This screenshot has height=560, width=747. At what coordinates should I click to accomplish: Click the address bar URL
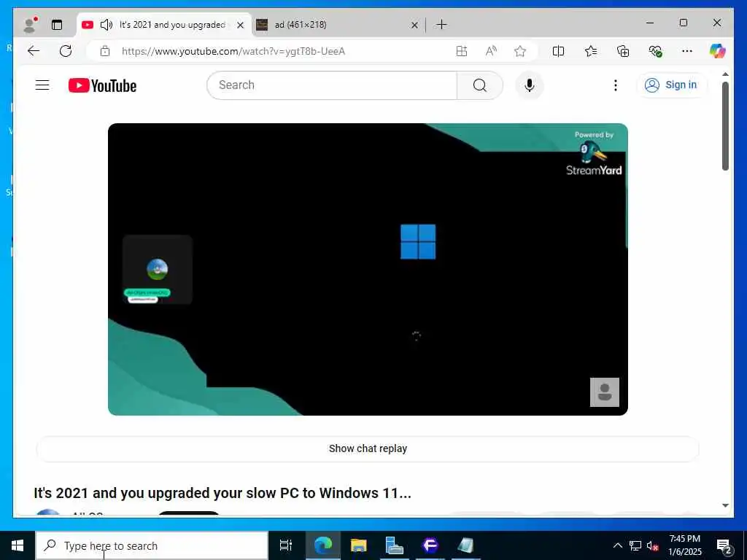click(233, 51)
